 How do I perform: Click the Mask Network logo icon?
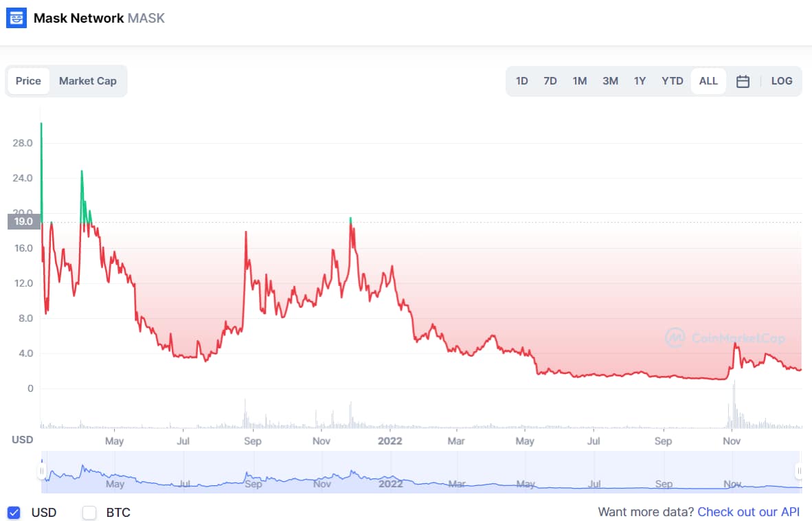(16, 18)
